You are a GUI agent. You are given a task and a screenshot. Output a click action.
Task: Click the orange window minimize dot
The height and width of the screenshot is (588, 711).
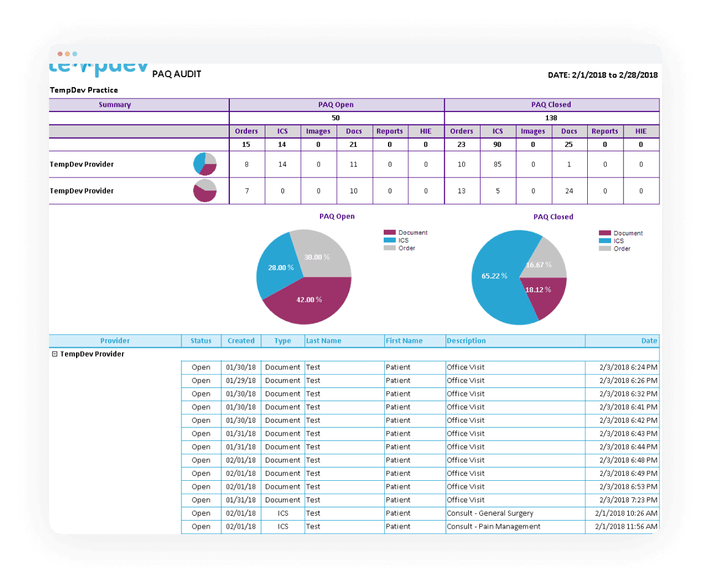coord(67,54)
